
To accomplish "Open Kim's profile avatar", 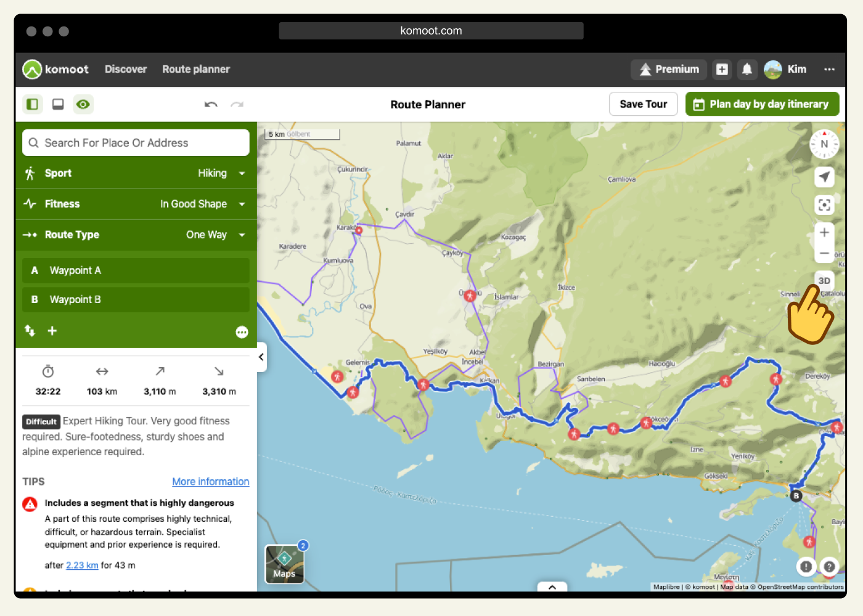I will coord(773,69).
